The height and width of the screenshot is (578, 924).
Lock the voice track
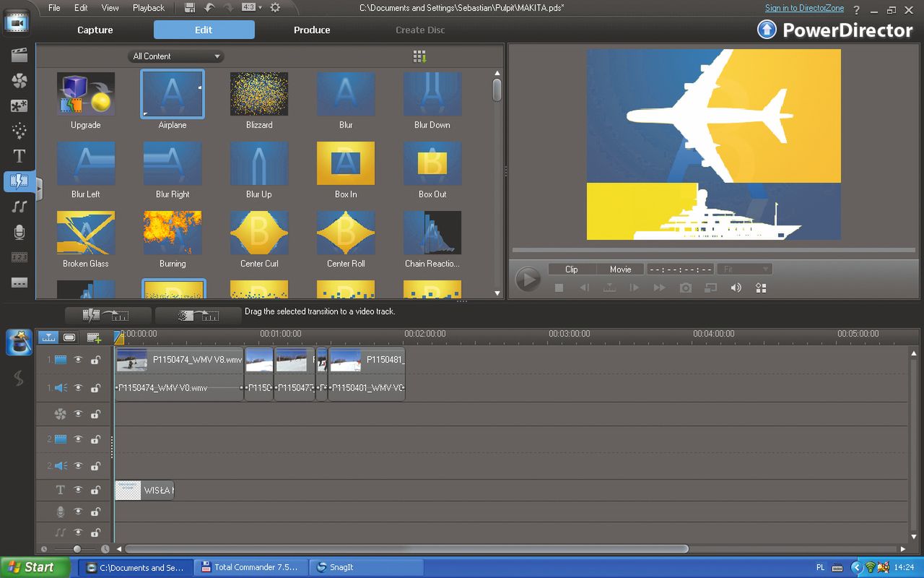[95, 512]
